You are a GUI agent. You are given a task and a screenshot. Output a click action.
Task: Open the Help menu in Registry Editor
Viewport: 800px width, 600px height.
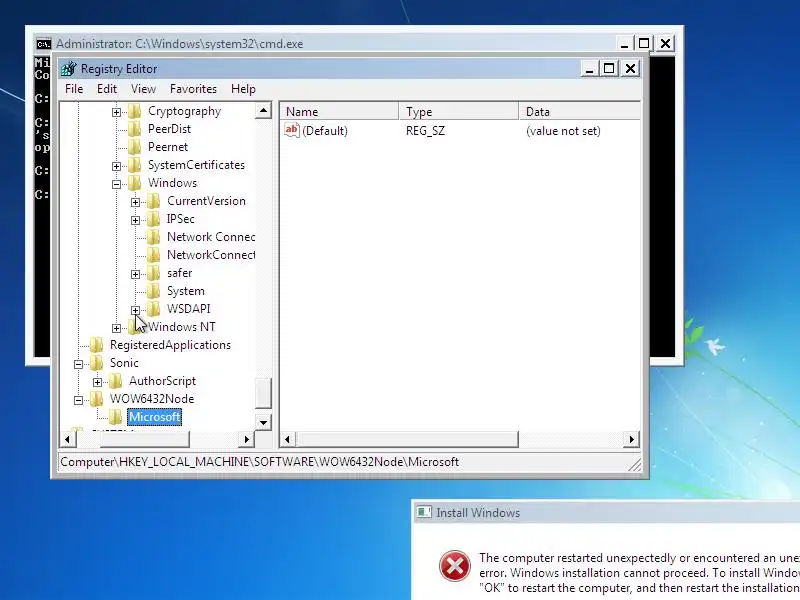click(243, 89)
